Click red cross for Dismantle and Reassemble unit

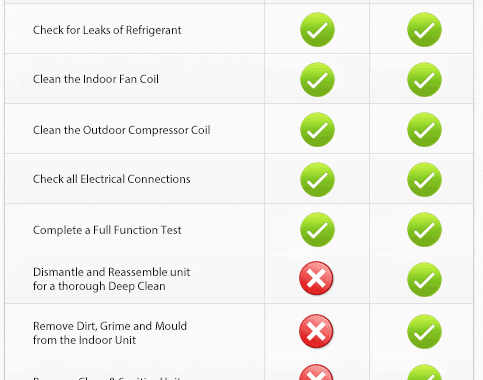pyautogui.click(x=316, y=278)
